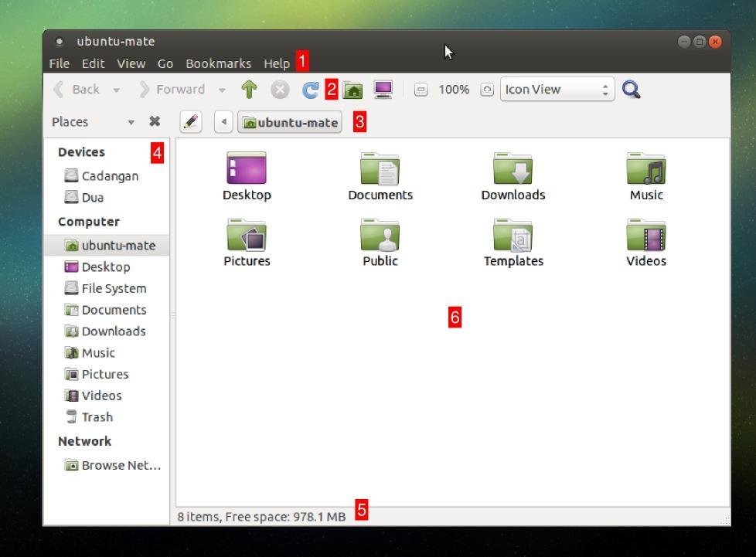This screenshot has width=756, height=557.
Task: Open the Videos folder icon
Action: point(646,237)
